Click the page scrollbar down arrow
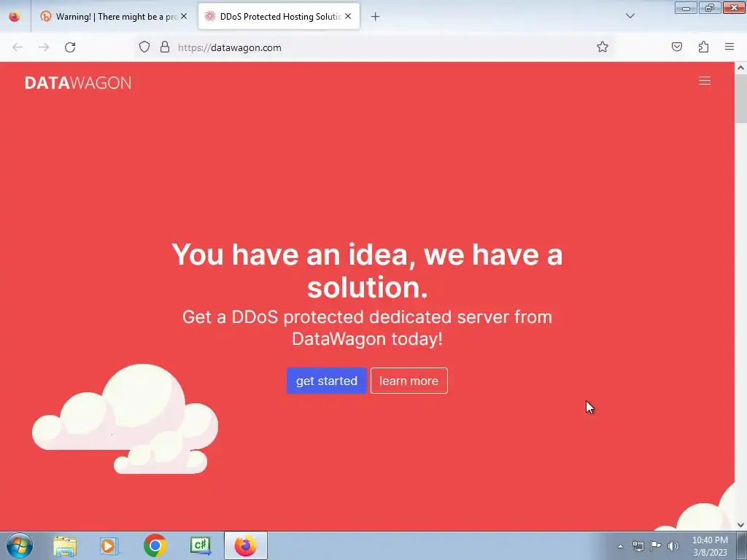This screenshot has height=560, width=747. click(x=740, y=525)
